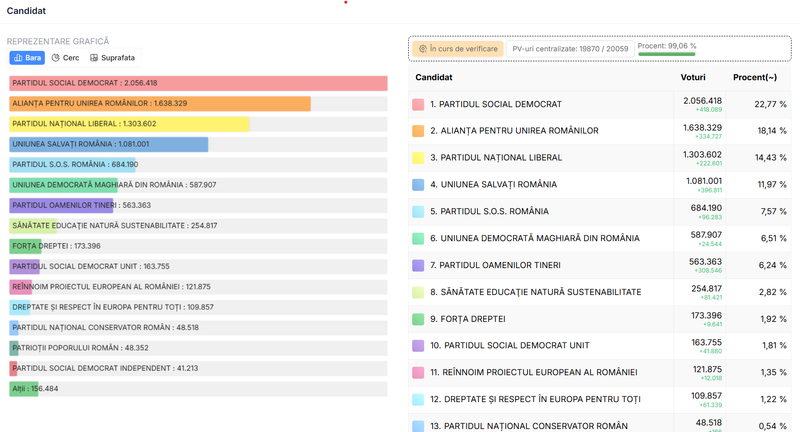Screen dimensions: 800x432
Task: Click the verification status icon
Action: coord(422,49)
